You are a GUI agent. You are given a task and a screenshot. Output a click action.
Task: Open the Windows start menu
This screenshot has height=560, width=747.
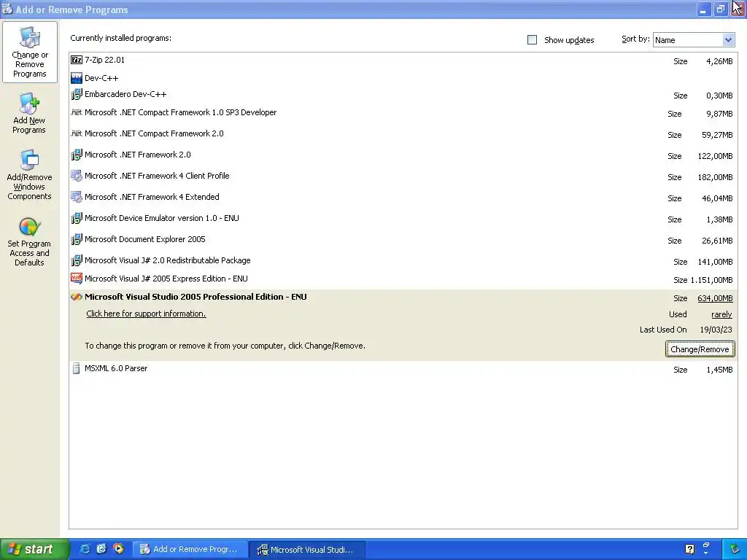coord(34,549)
